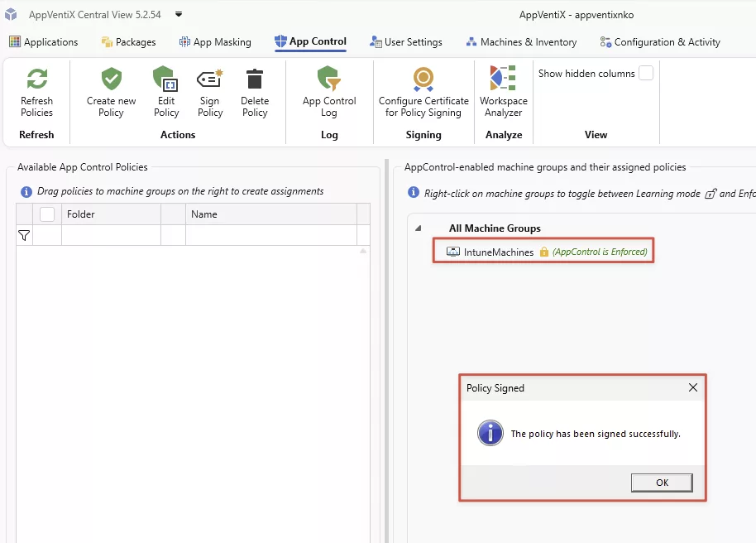Confirm the Policy Signed dialog with OK
The width and height of the screenshot is (756, 543).
click(x=662, y=483)
